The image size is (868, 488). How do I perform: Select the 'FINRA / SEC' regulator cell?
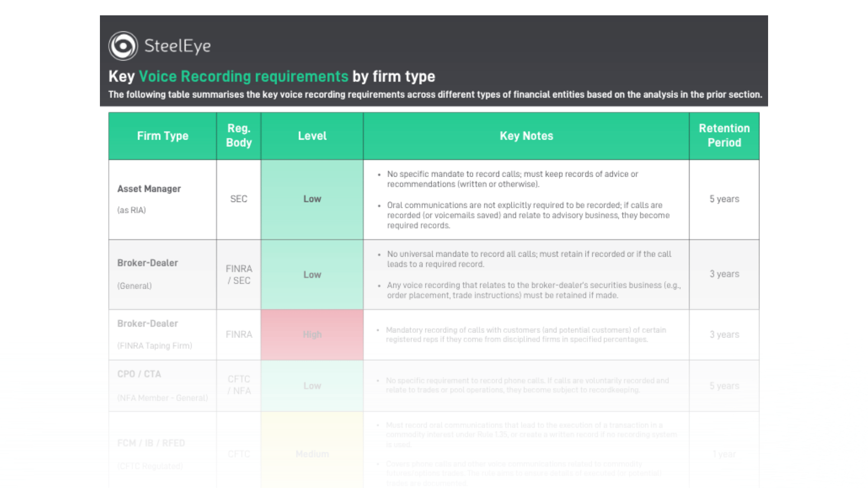coord(238,274)
